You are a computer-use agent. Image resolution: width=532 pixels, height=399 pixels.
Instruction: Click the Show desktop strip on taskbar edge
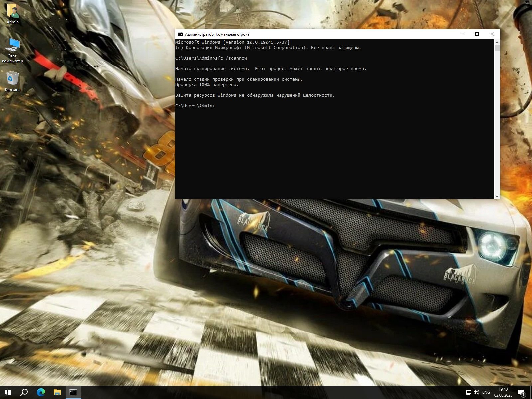tap(531, 392)
